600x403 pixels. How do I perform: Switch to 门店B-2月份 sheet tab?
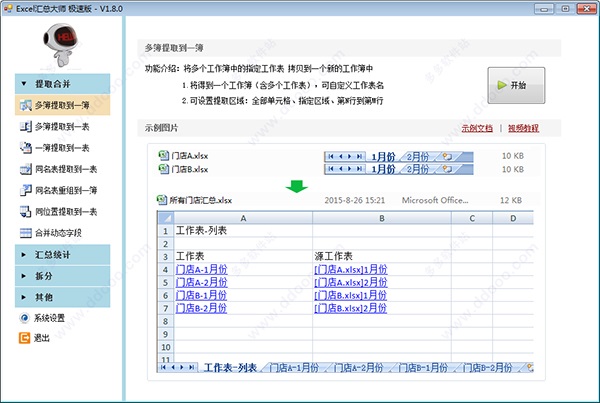click(x=487, y=368)
